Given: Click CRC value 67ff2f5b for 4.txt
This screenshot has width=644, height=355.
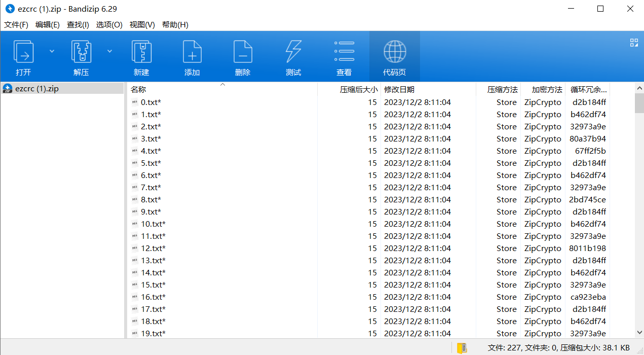Looking at the screenshot, I should click(590, 151).
